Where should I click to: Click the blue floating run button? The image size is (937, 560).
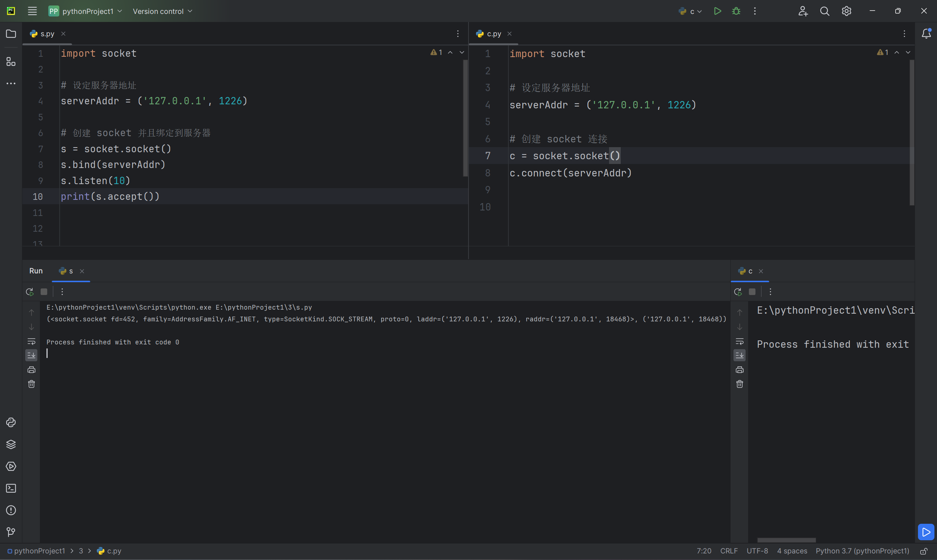point(926,532)
